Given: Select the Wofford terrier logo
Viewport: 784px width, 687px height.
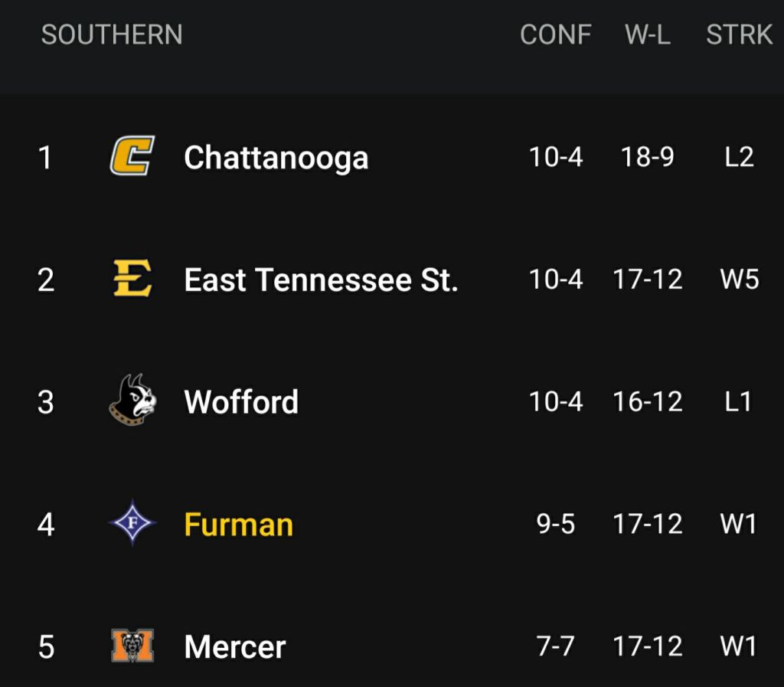Looking at the screenshot, I should point(132,400).
